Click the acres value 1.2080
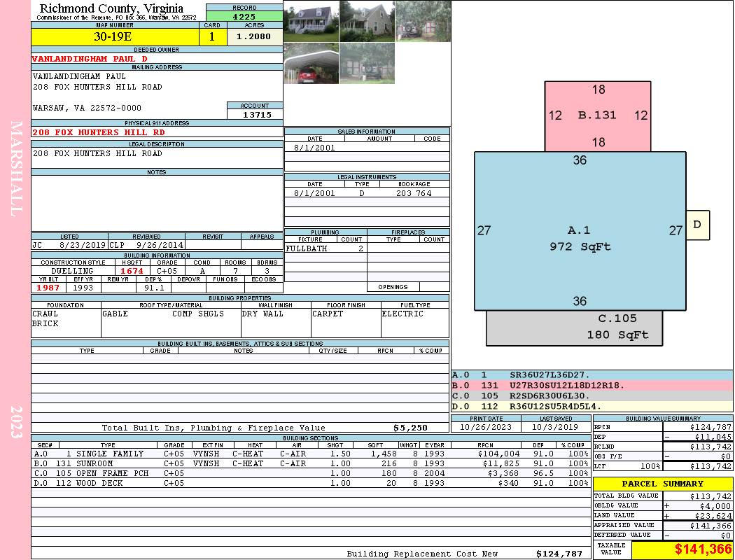Viewport: 735px width, 560px height. (x=255, y=36)
